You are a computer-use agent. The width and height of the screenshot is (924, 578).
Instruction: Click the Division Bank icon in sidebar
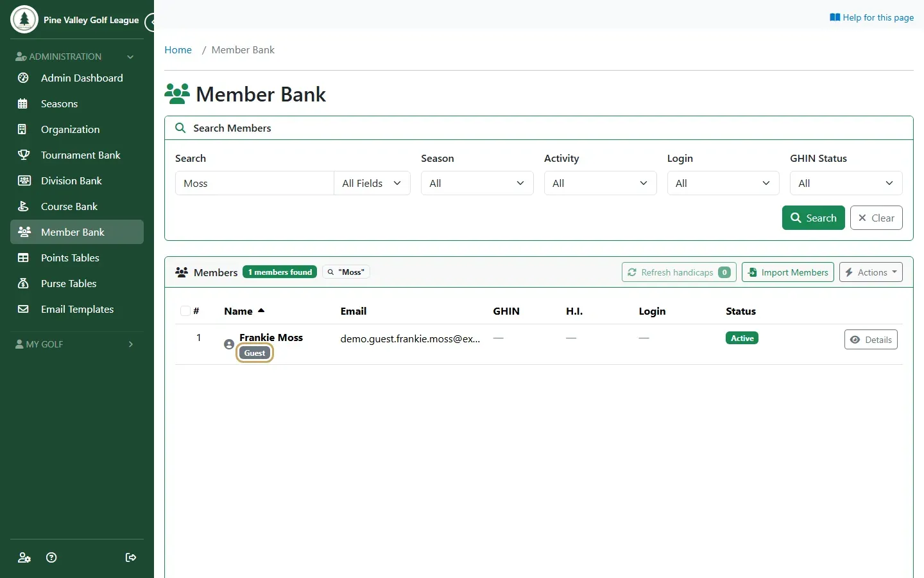pyautogui.click(x=24, y=180)
